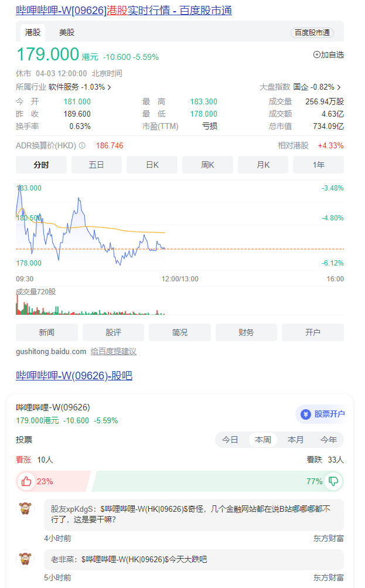This screenshot has height=588, width=365.
Task: Select the 1年 chart tab
Action: pos(319,165)
